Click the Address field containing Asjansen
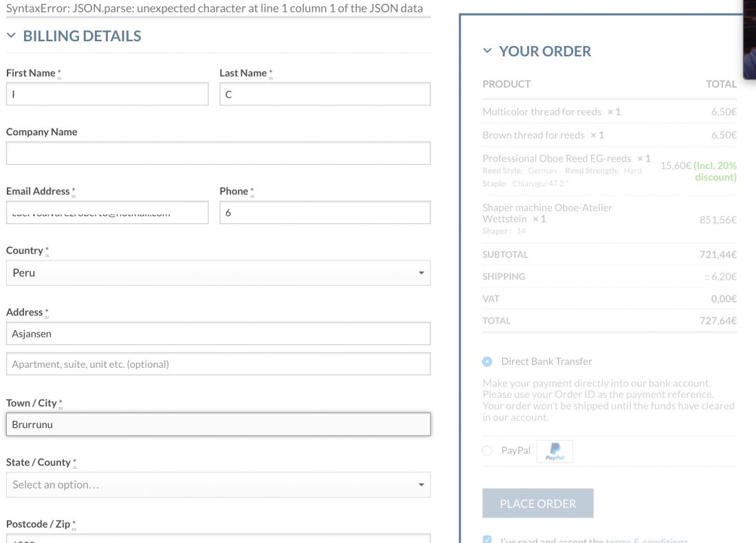 point(219,334)
